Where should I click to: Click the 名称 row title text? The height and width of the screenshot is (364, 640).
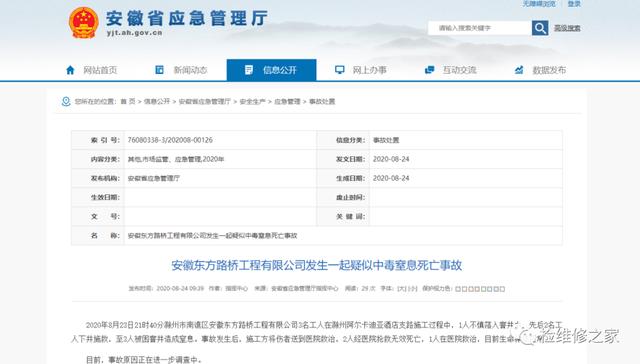pos(212,236)
